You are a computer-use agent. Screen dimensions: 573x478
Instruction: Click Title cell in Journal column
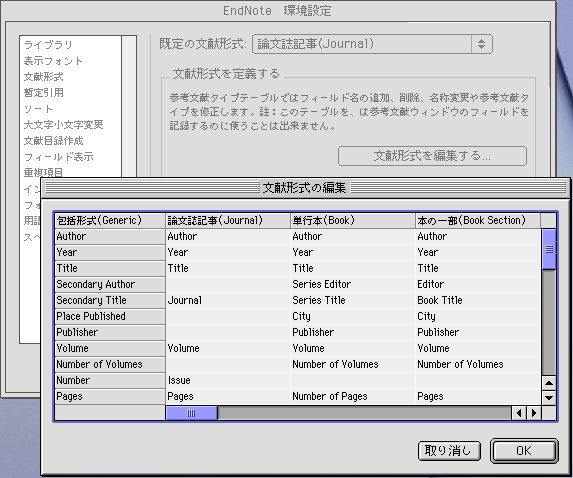(228, 269)
